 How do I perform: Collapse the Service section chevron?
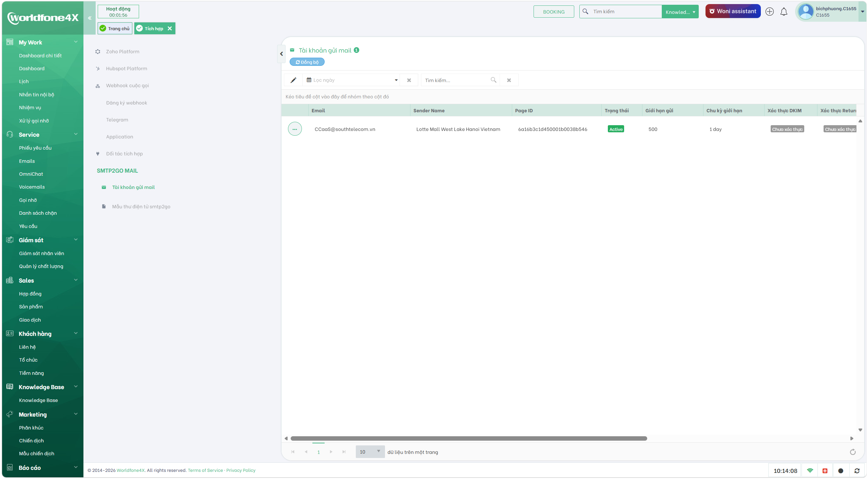coord(76,134)
